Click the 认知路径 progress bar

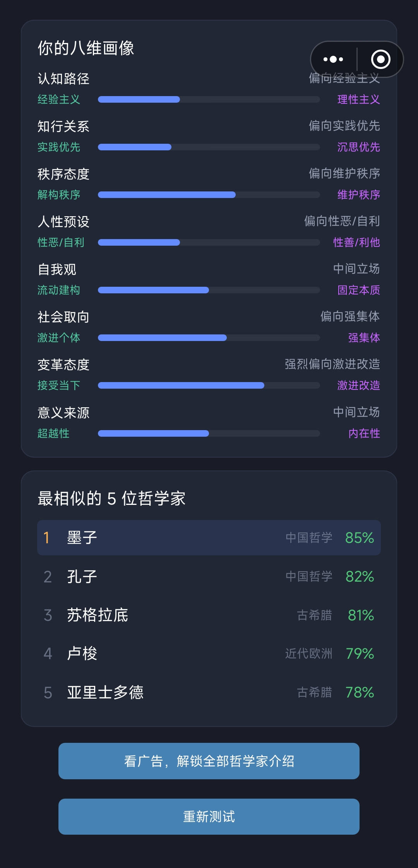click(209, 100)
